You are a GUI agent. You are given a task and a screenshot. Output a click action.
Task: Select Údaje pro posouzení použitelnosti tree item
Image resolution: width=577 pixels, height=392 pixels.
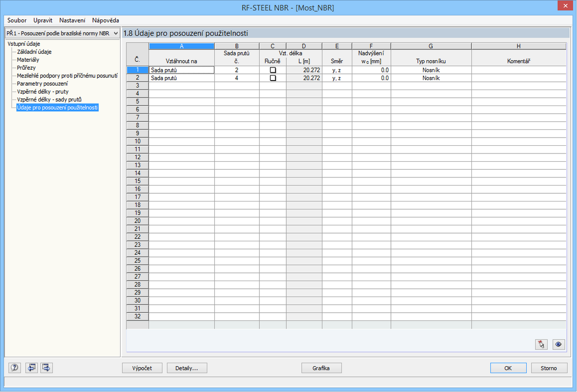tap(57, 108)
